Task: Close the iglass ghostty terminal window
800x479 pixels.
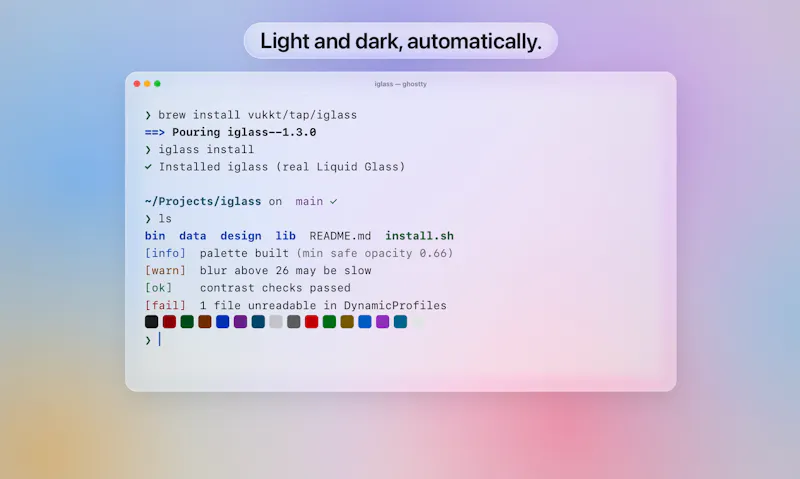Action: pyautogui.click(x=137, y=84)
